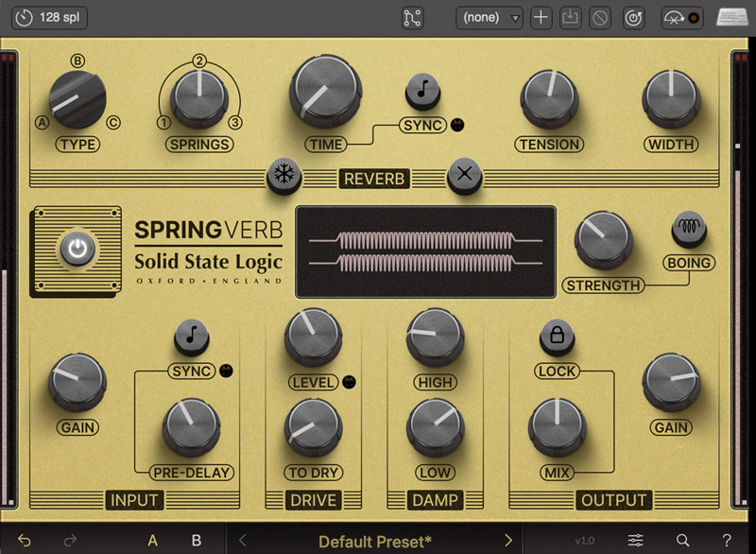Toggle pre-delay SYNC note button
The width and height of the screenshot is (756, 554).
(x=192, y=337)
